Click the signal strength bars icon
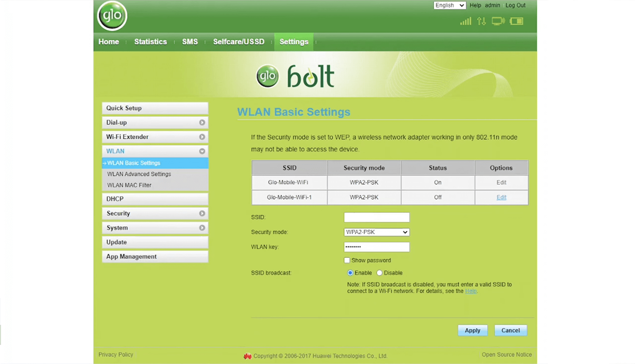 pyautogui.click(x=465, y=21)
